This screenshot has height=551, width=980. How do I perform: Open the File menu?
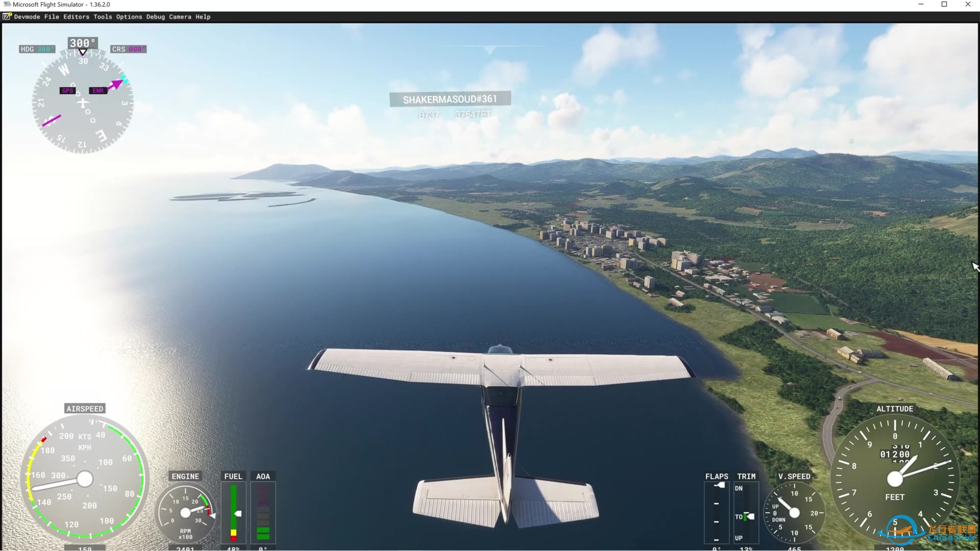click(52, 17)
